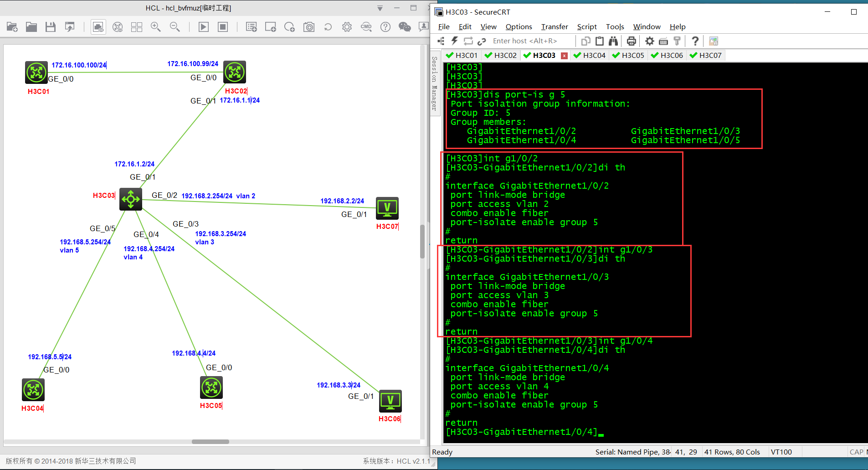The height and width of the screenshot is (470, 868).
Task: Click the Quick Connect lightning icon
Action: coord(454,41)
